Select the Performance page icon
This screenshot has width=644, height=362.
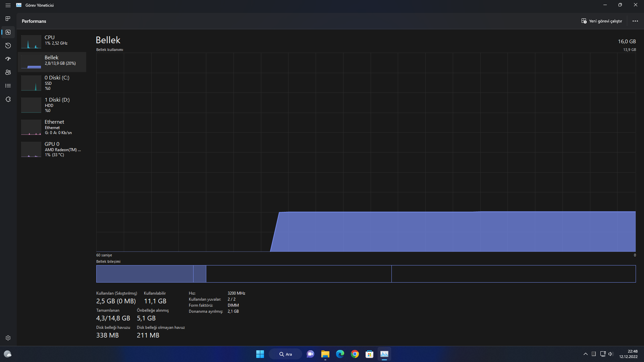tap(8, 32)
